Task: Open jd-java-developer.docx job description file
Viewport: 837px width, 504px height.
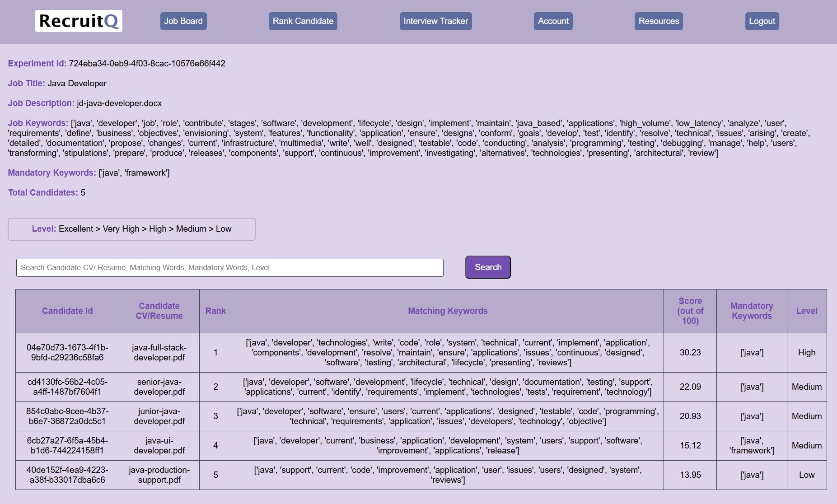Action: pos(118,103)
